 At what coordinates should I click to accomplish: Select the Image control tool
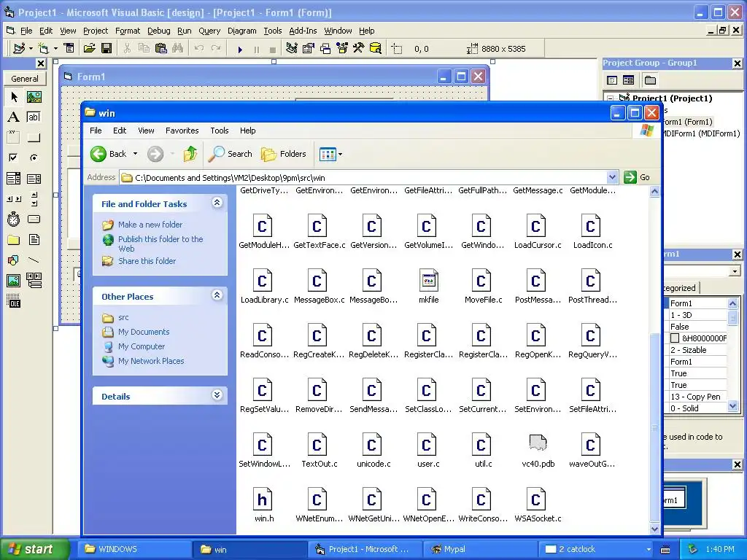[x=14, y=281]
